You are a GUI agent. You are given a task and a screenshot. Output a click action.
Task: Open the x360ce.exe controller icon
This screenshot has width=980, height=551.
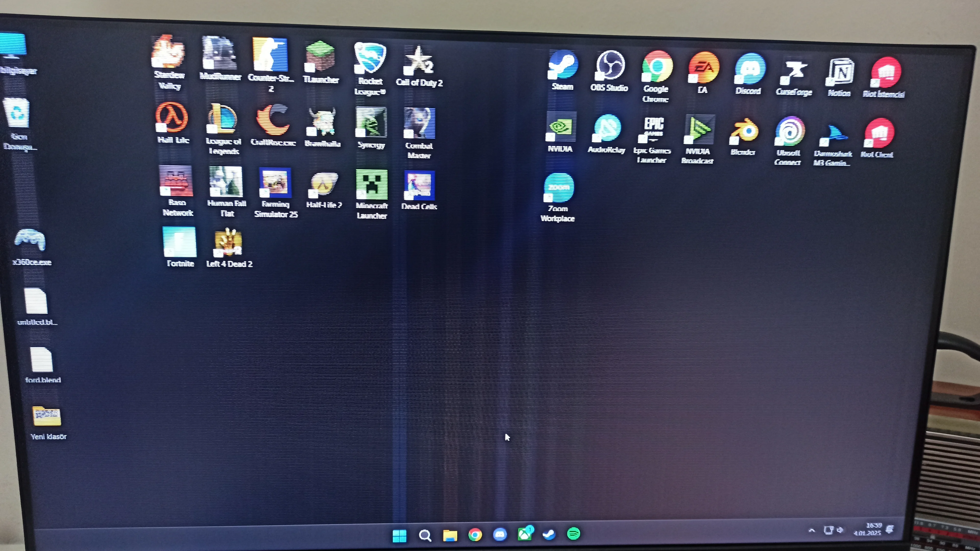(x=30, y=240)
